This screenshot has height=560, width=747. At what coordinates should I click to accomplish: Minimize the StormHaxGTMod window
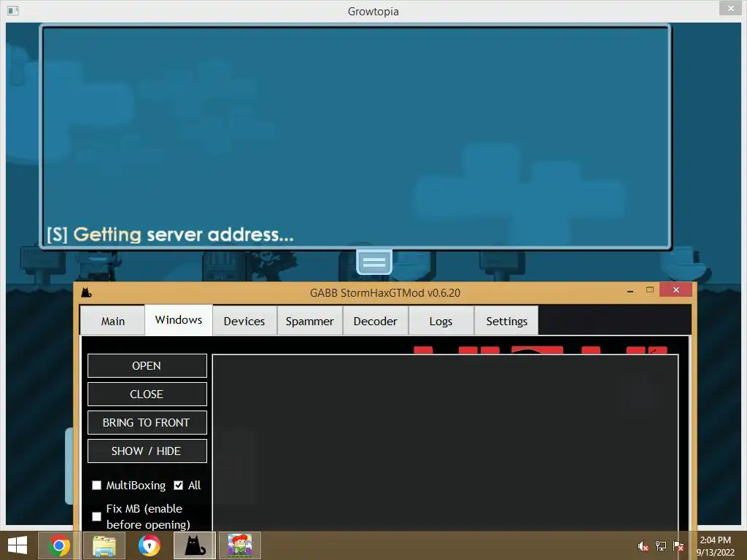pyautogui.click(x=630, y=290)
